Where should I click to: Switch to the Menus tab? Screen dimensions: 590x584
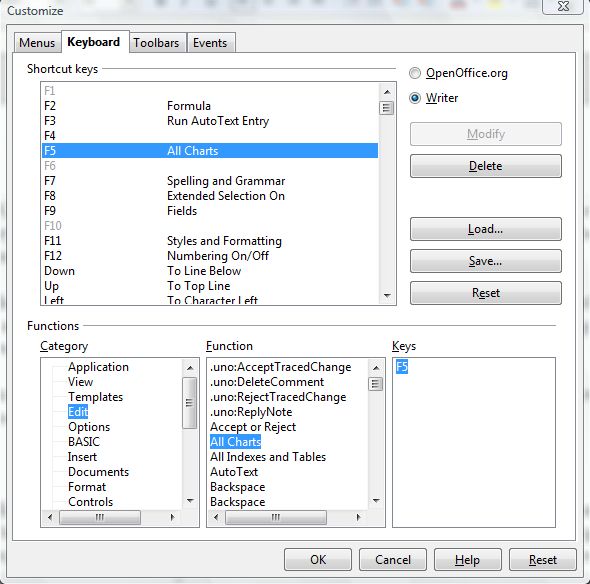(37, 43)
